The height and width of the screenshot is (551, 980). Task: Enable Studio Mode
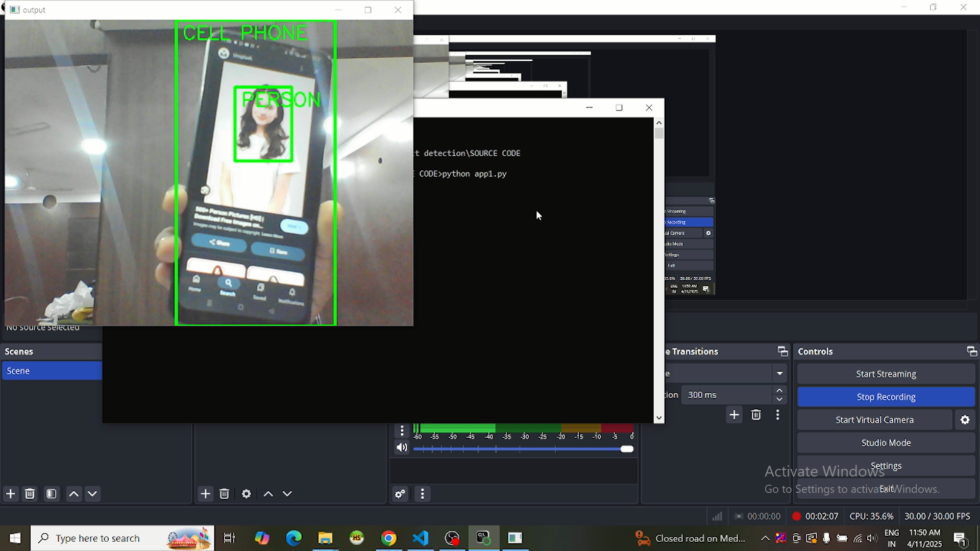point(886,443)
